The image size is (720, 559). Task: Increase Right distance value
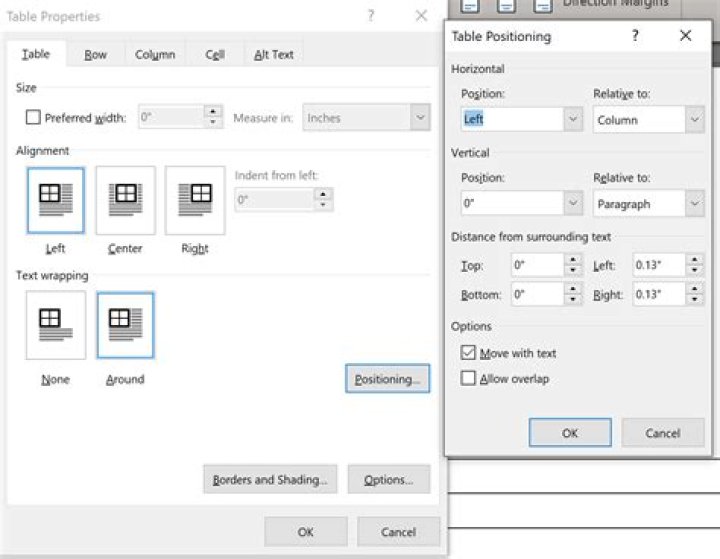point(694,288)
